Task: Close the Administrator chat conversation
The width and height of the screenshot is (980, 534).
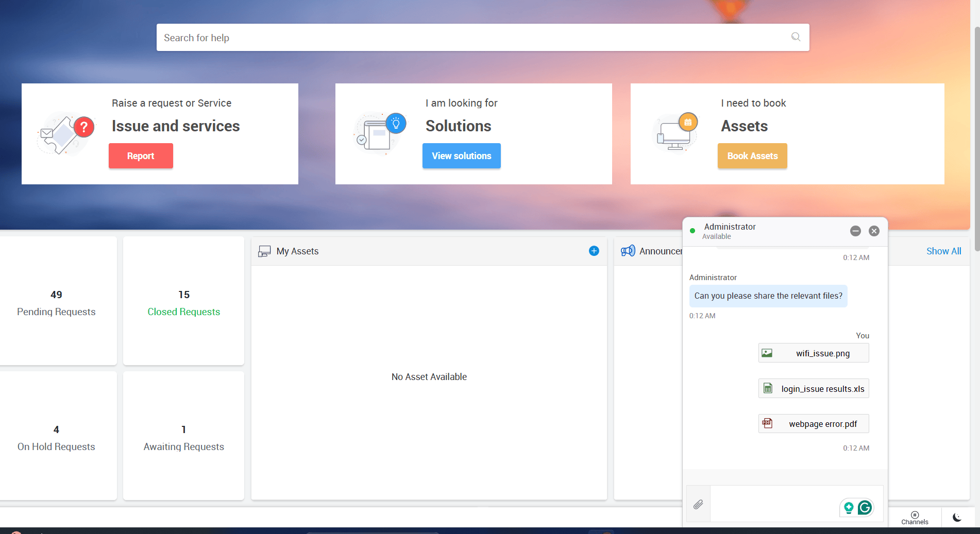Action: 874,231
